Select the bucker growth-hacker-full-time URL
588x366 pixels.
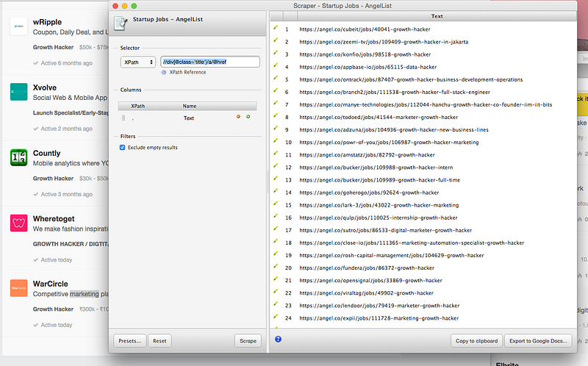click(x=379, y=180)
